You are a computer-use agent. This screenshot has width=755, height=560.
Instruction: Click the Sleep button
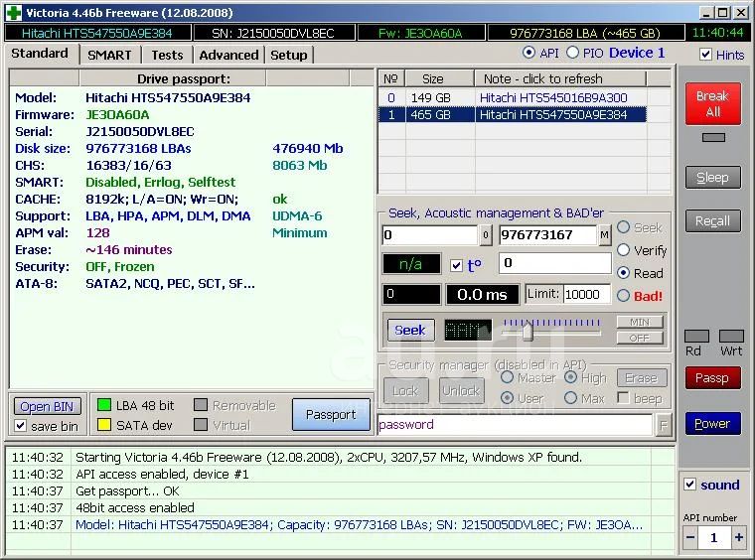pyautogui.click(x=713, y=178)
